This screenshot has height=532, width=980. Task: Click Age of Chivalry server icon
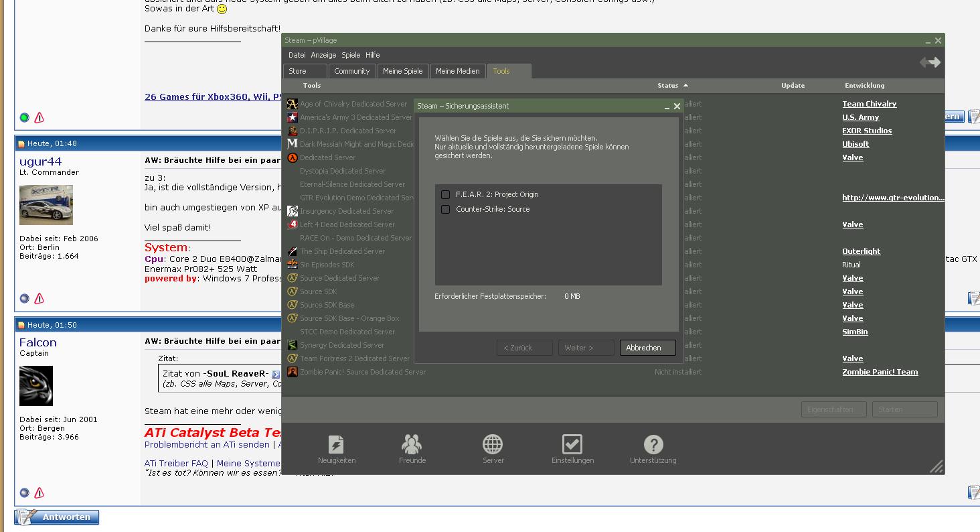(293, 104)
